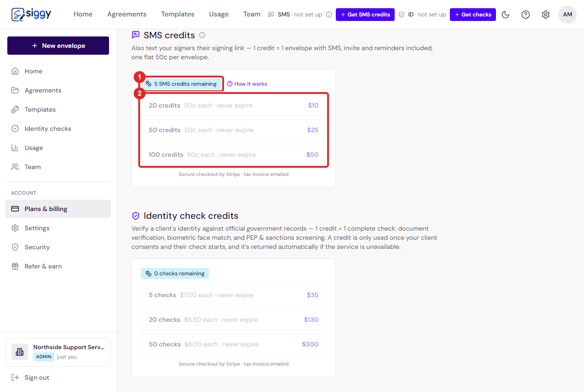Click the Sign out arrow icon
This screenshot has width=584, height=392.
[15, 377]
